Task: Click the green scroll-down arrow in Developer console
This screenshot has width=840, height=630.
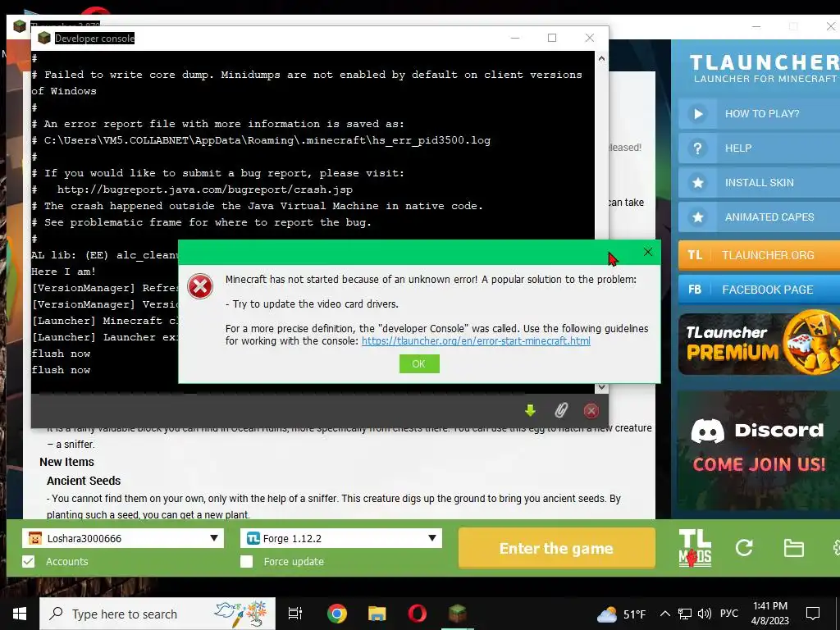Action: pos(530,410)
